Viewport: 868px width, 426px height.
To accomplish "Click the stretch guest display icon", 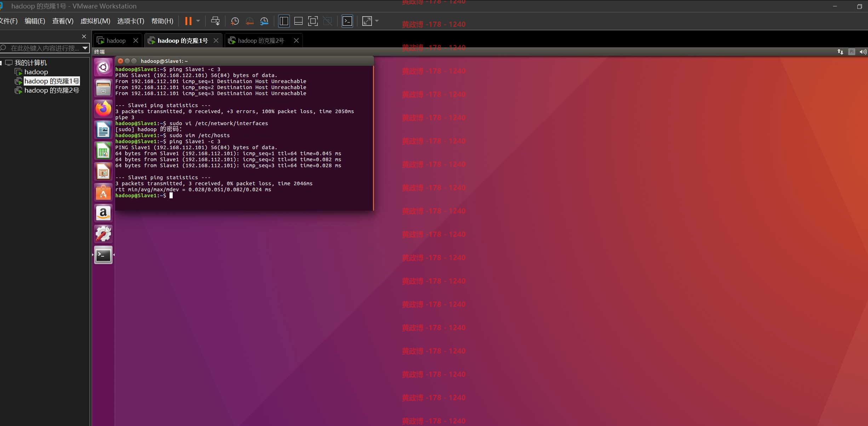I will (x=367, y=21).
